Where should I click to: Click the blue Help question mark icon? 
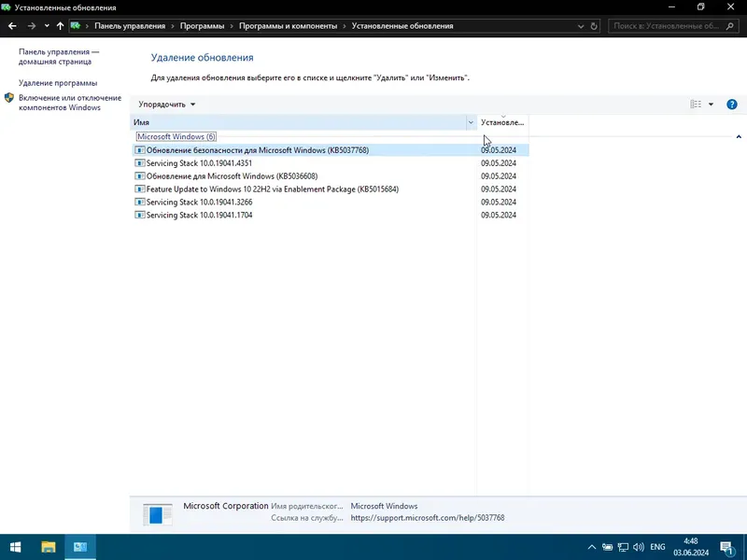pos(732,104)
